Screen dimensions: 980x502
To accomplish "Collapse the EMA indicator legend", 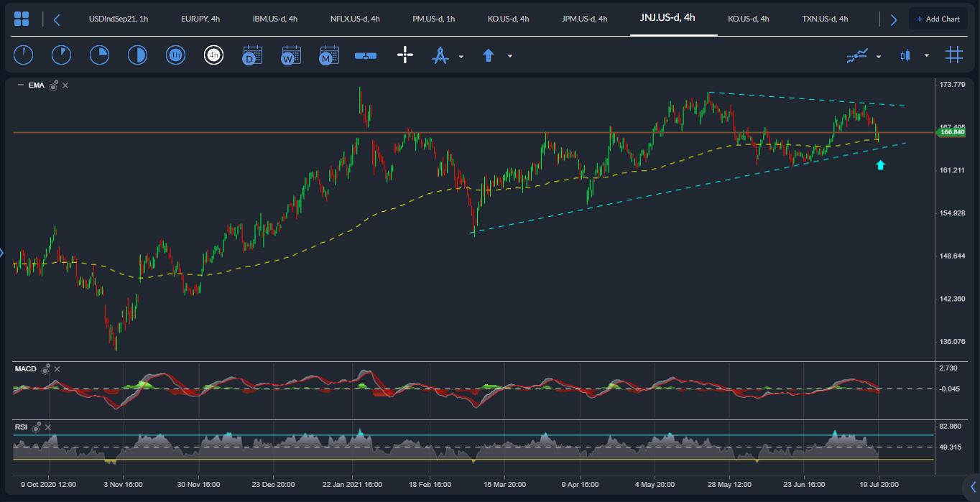I will point(20,85).
